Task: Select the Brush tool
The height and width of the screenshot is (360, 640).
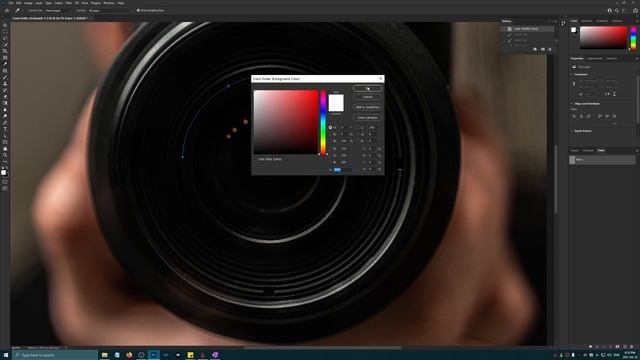Action: 5,77
